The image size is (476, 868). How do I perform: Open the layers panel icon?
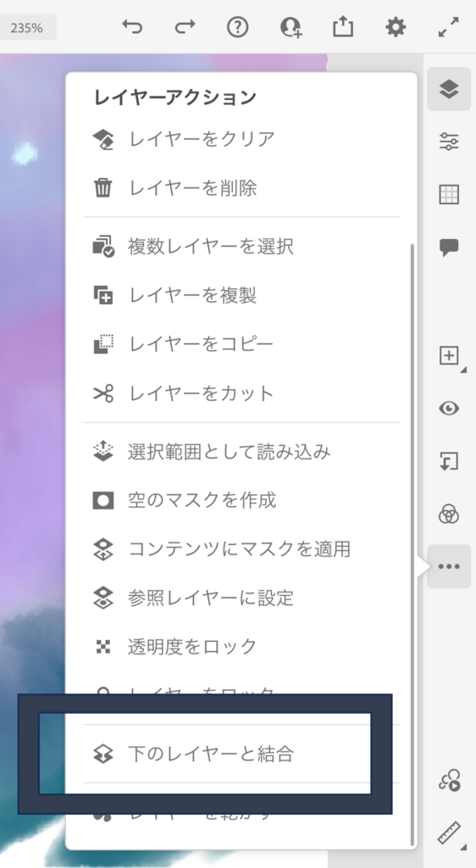[x=449, y=88]
